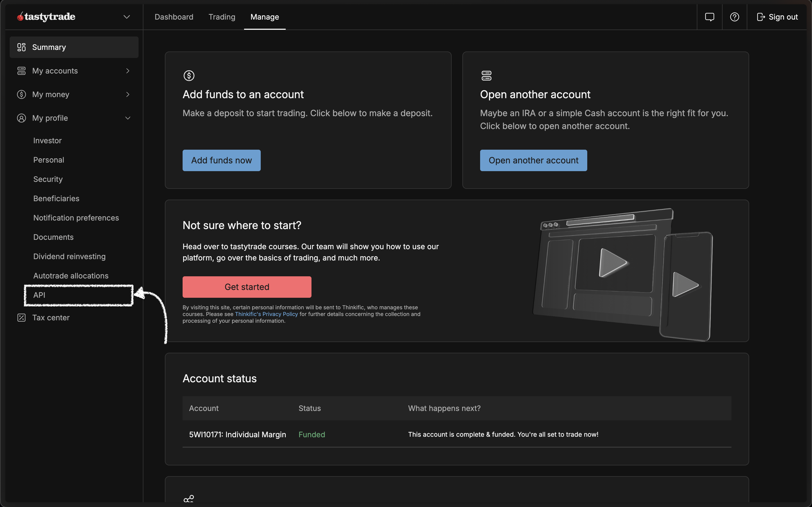Click the help question mark icon
The height and width of the screenshot is (507, 812).
[734, 17]
